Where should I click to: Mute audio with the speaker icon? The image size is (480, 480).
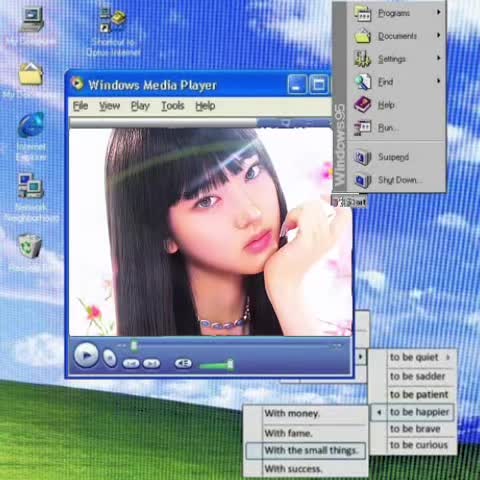click(x=183, y=363)
